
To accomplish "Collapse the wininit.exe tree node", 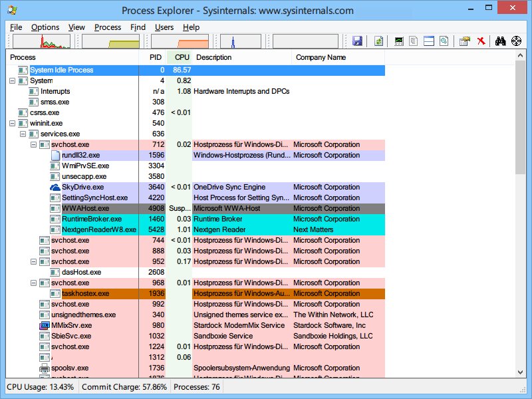I will (x=12, y=123).
